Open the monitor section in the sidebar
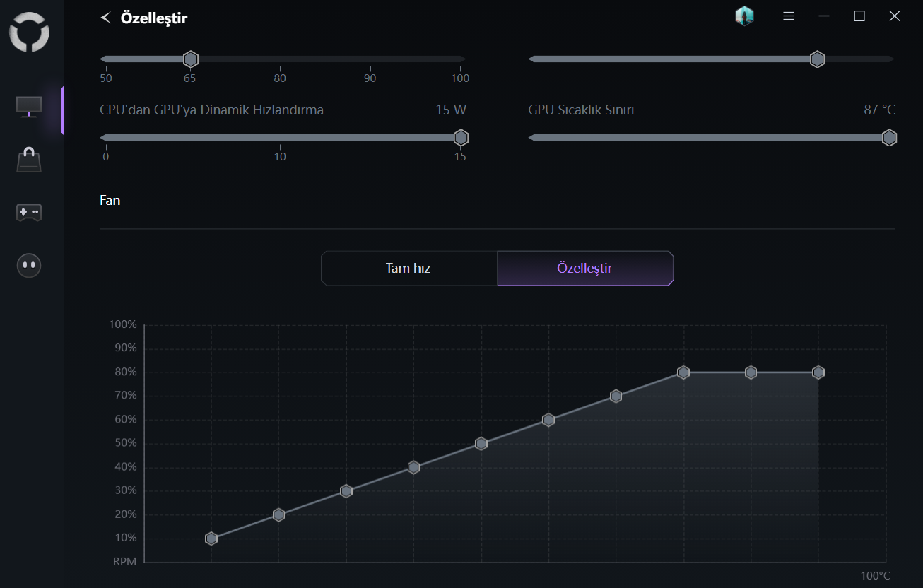Image resolution: width=923 pixels, height=588 pixels. point(29,107)
